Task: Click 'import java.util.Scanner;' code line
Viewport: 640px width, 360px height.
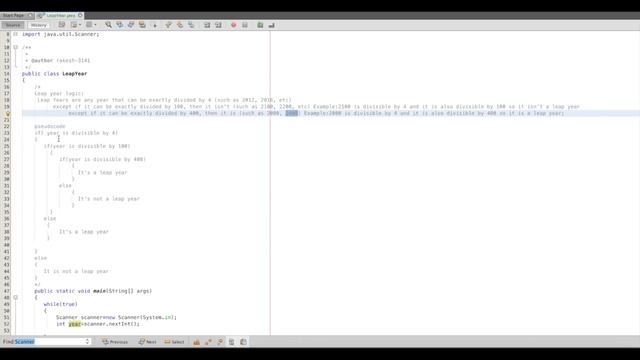Action: tap(61, 34)
